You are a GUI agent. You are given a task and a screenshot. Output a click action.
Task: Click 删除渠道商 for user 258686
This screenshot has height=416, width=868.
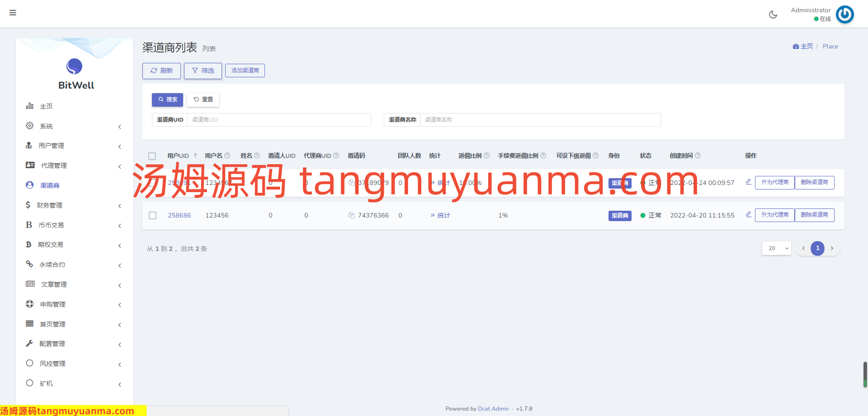(814, 215)
